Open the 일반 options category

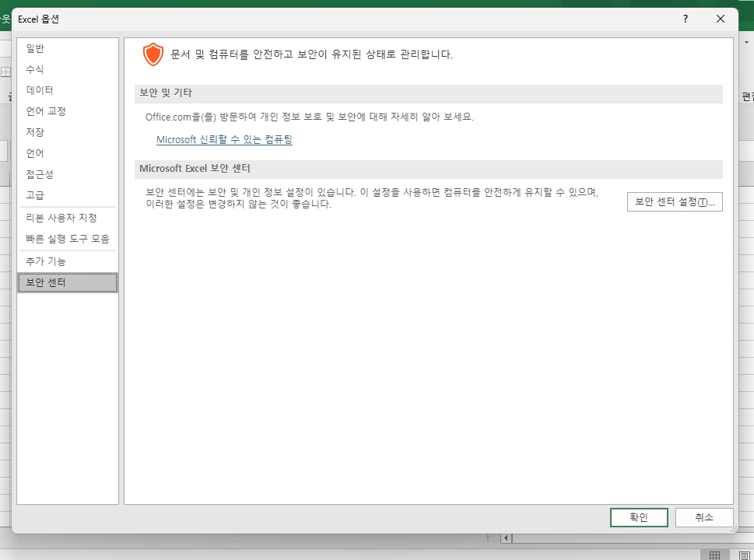pos(68,48)
